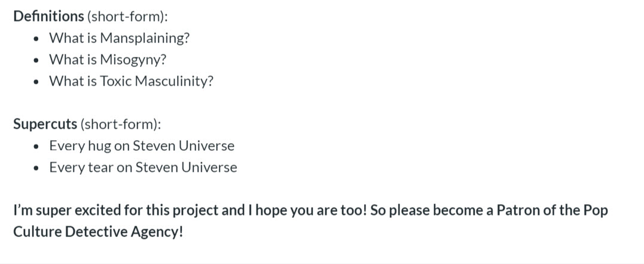Screen dimensions: 644x264
Task: Click the "What is Mansplaining?" list item
Action: [120, 38]
